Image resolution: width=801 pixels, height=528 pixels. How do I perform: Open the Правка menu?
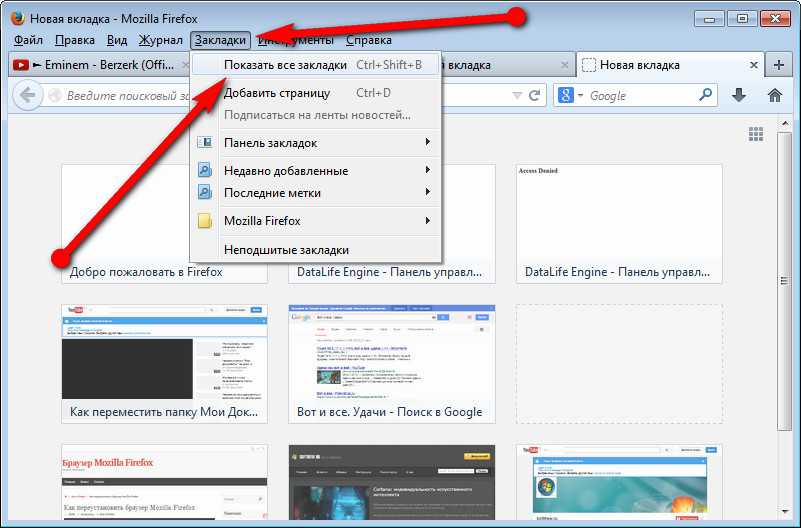click(x=75, y=40)
